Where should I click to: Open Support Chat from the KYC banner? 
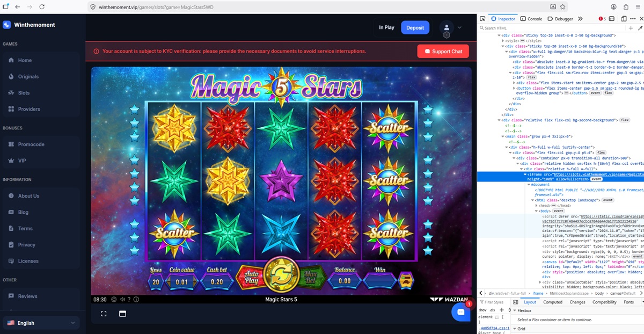click(443, 52)
